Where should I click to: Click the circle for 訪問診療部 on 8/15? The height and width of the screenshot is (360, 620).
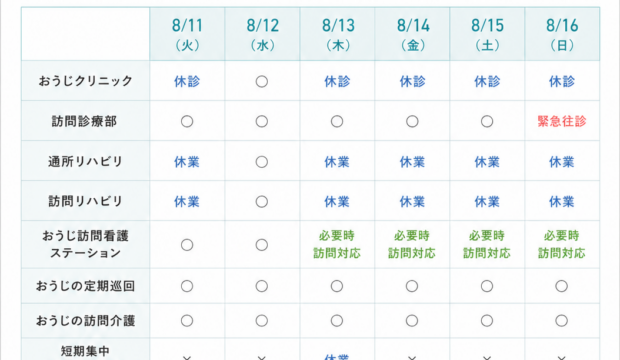[x=487, y=121]
